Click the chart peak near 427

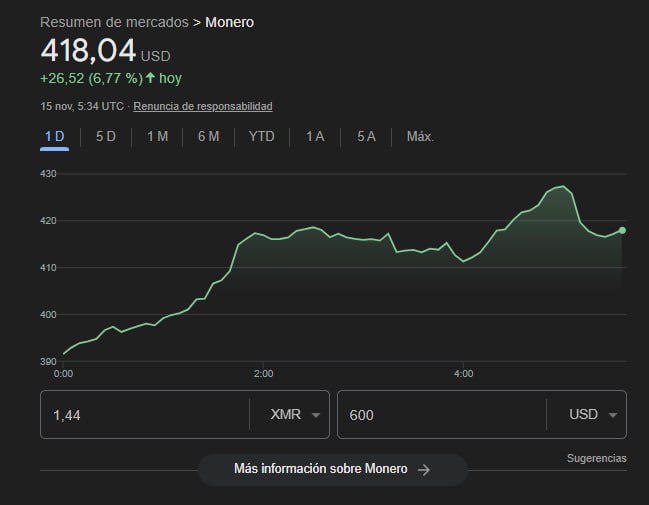(x=563, y=187)
